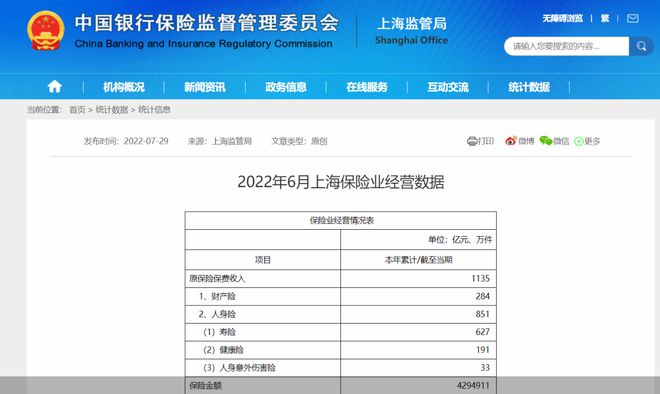Select value 33 in table

click(485, 368)
